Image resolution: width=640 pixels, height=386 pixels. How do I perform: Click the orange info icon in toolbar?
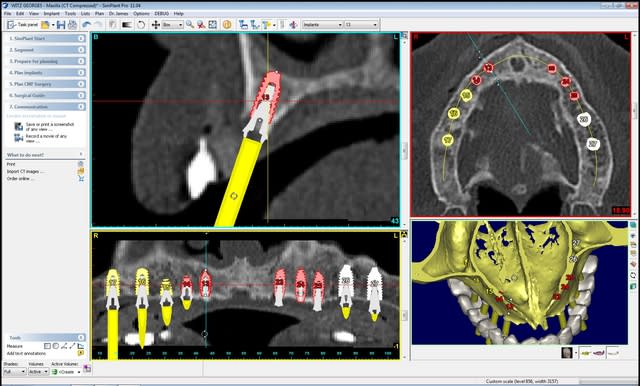click(x=227, y=25)
